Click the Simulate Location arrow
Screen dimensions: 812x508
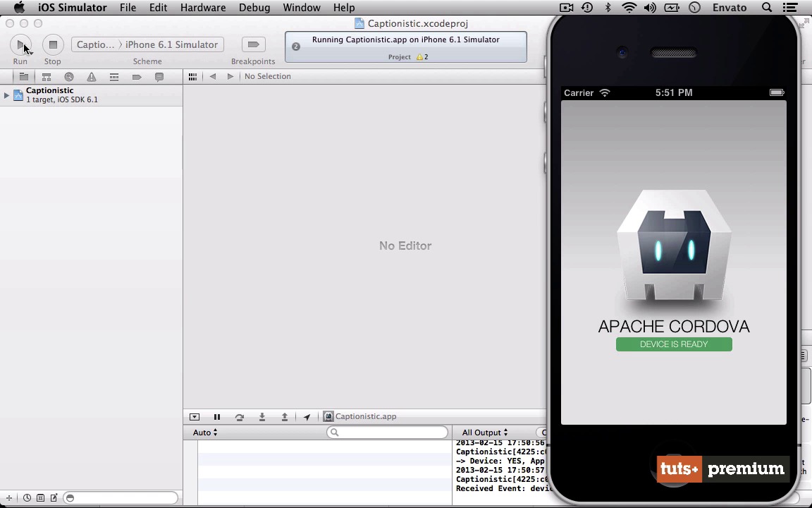pyautogui.click(x=307, y=417)
